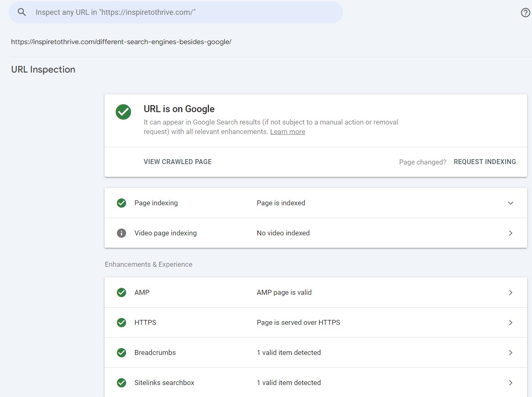Click the green check icon beside AMP
This screenshot has height=397, width=532.
[121, 292]
